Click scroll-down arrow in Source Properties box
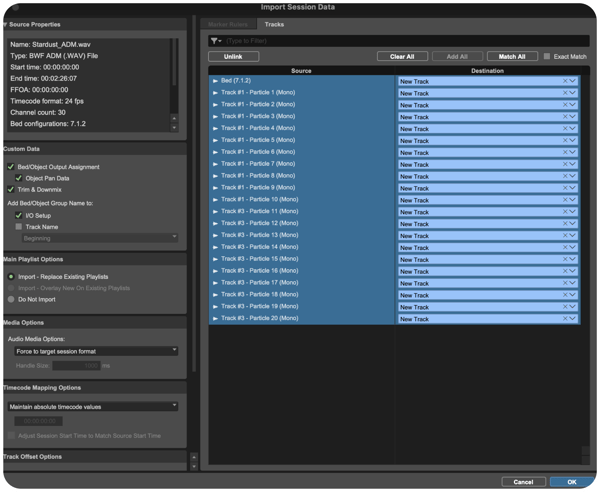The height and width of the screenshot is (492, 600). [x=174, y=127]
